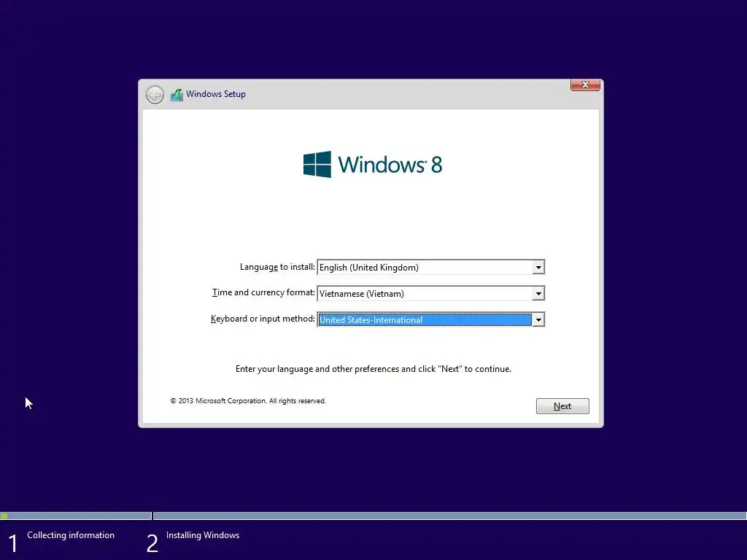Click the 'Enter your language and other preferences' text
The image size is (747, 560).
tap(373, 369)
